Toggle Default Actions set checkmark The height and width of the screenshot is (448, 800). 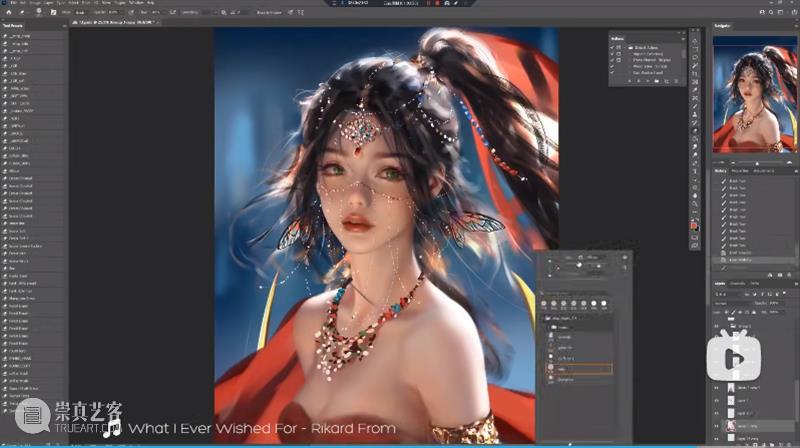[x=612, y=47]
